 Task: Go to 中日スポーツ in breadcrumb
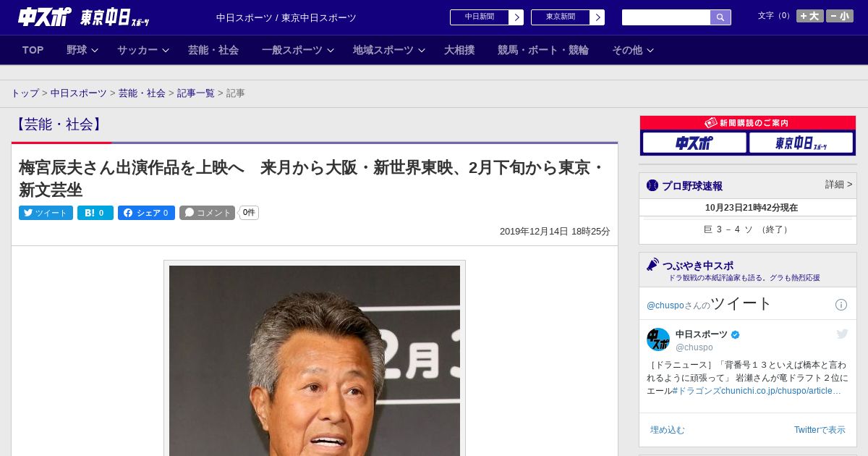pos(79,93)
